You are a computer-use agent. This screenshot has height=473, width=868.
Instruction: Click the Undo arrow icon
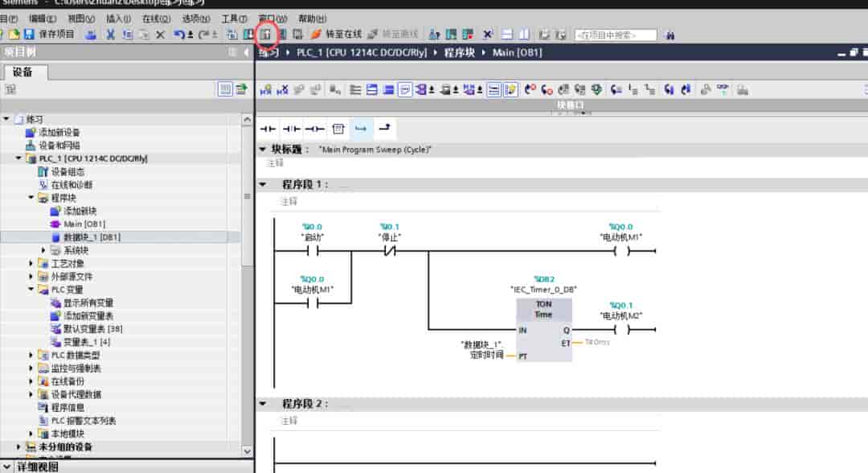[178, 35]
